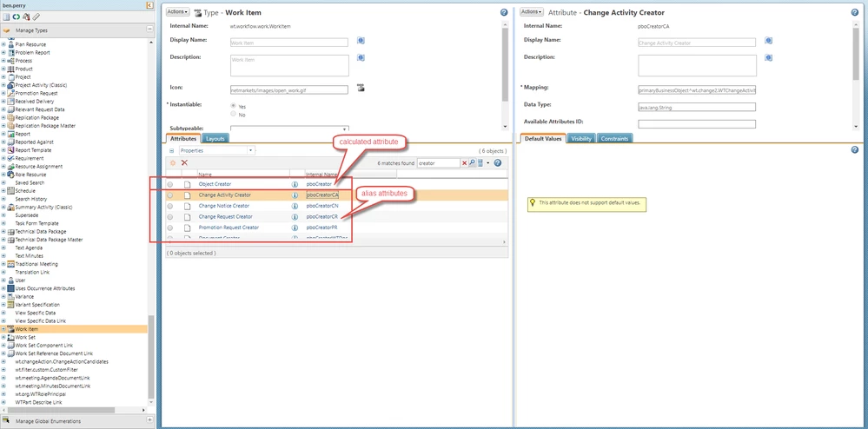The height and width of the screenshot is (429, 868).
Task: Select the Change Notice Creator row radio
Action: point(170,206)
